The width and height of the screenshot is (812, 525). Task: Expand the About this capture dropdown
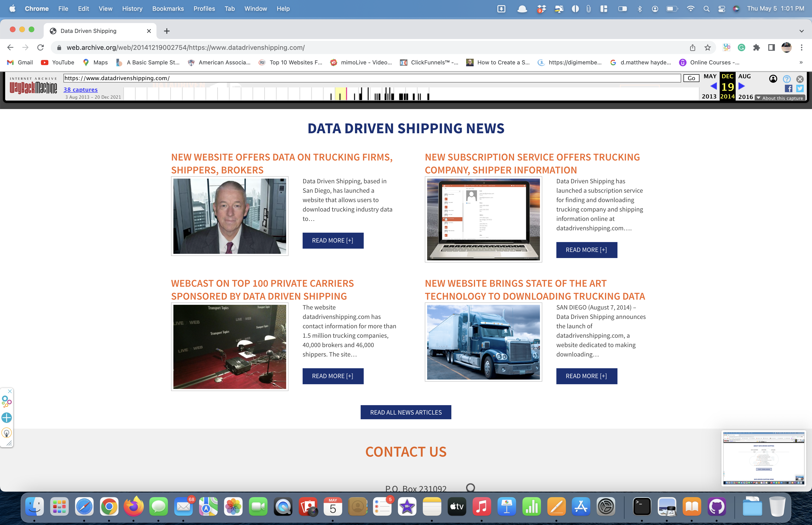click(780, 98)
